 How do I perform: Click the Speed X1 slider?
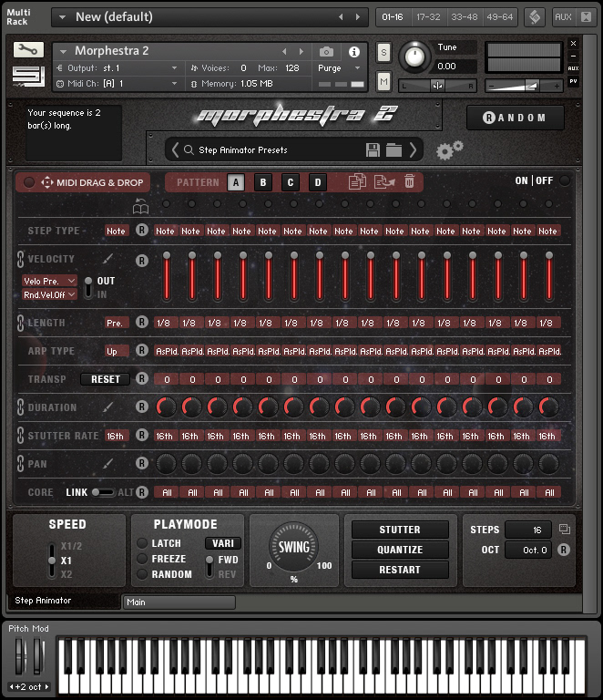pos(52,561)
